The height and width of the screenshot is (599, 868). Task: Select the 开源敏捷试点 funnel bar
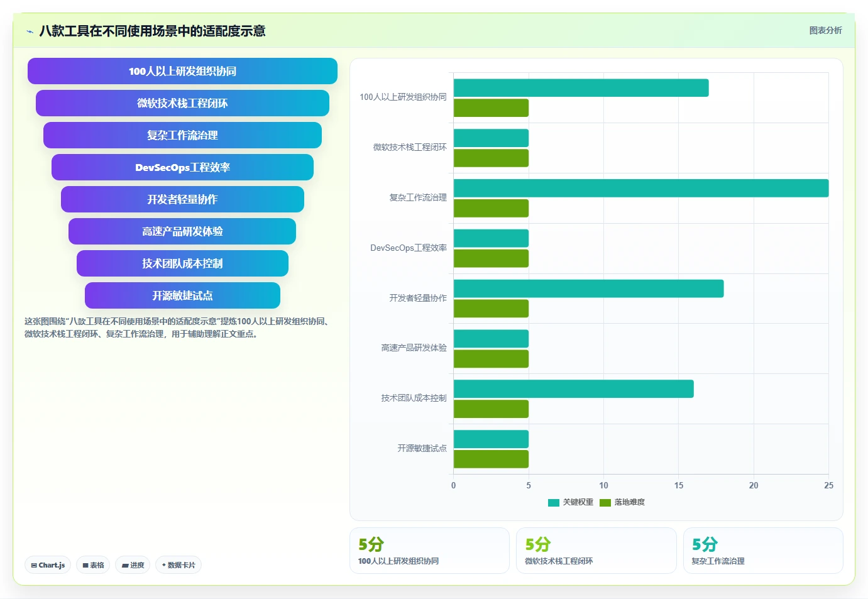(182, 295)
